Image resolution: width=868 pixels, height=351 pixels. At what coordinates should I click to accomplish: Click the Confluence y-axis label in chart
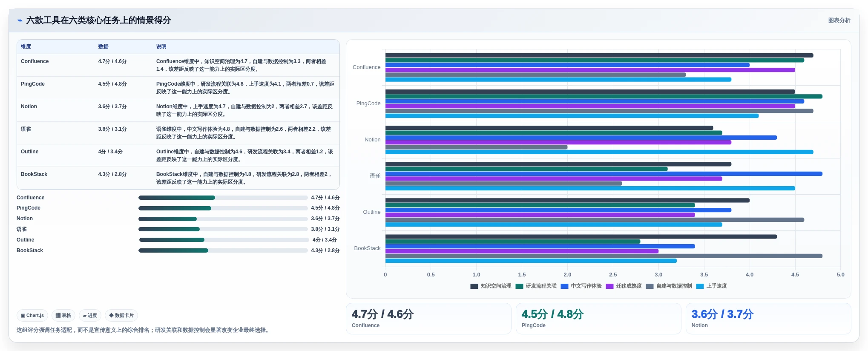(367, 67)
